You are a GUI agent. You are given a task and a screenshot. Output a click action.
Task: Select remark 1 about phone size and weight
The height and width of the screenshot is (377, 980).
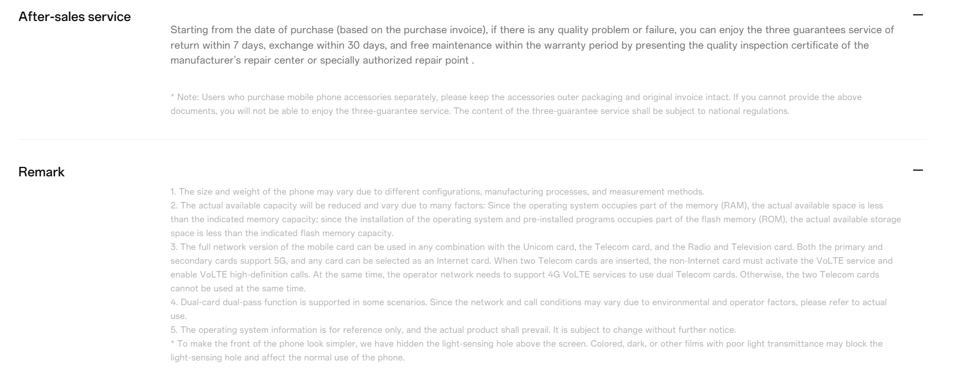437,192
